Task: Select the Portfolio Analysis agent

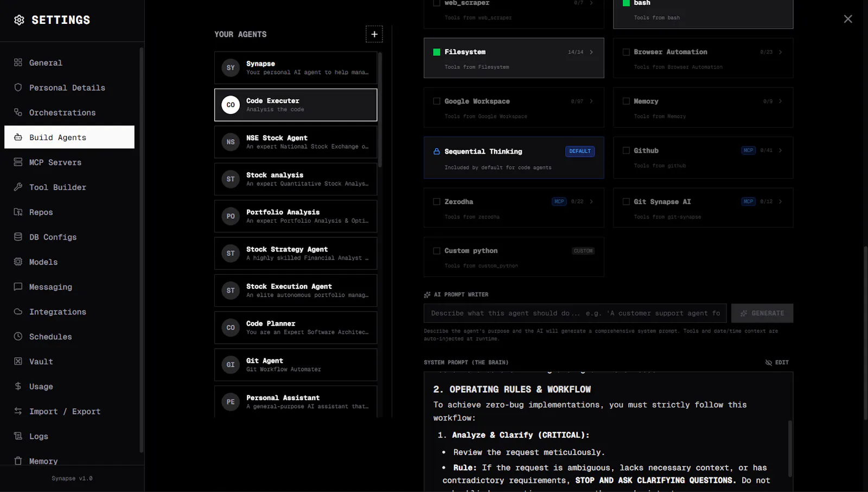Action: coord(296,216)
